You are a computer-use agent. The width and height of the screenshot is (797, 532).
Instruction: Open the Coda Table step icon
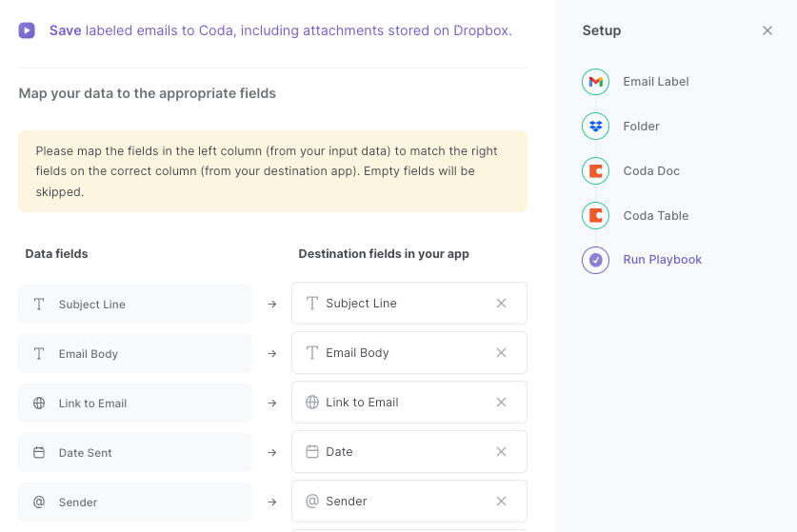click(596, 215)
